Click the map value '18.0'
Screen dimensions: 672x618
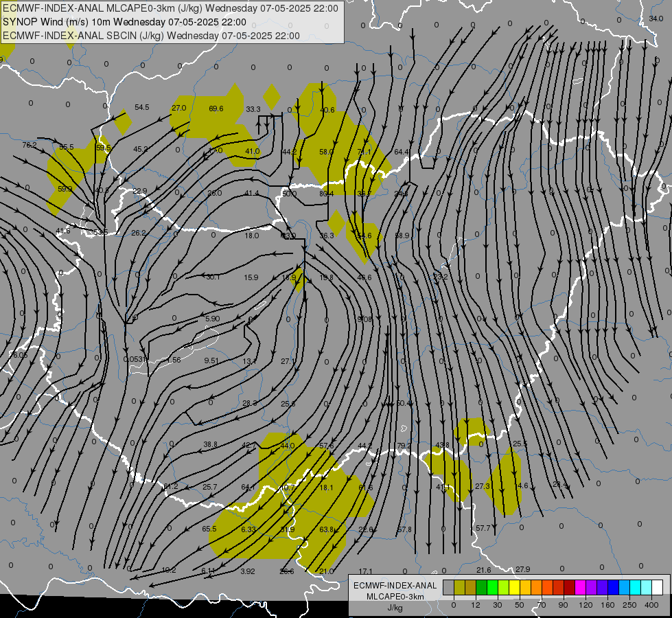tap(252, 236)
